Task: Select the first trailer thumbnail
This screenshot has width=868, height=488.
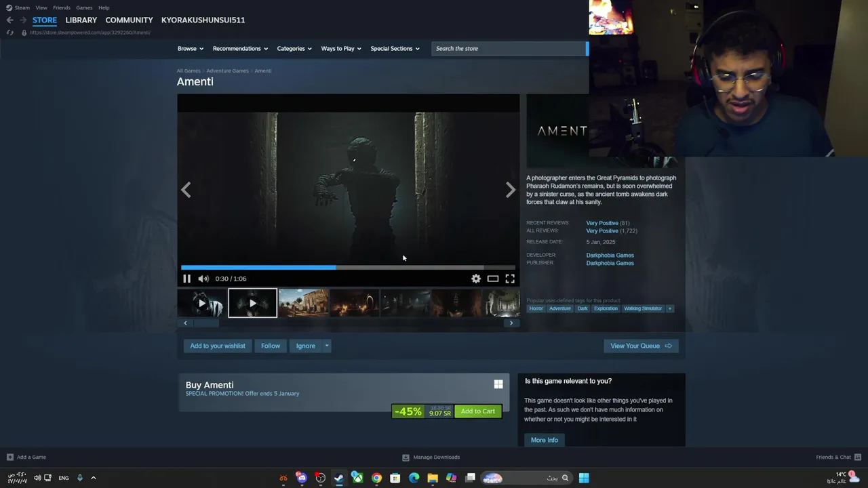Action: pyautogui.click(x=202, y=303)
